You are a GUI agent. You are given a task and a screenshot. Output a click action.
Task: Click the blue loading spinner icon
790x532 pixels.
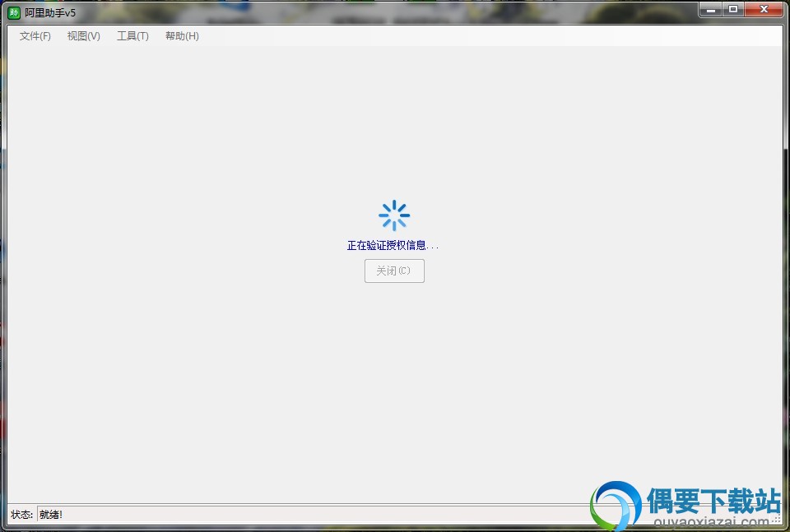tap(394, 215)
